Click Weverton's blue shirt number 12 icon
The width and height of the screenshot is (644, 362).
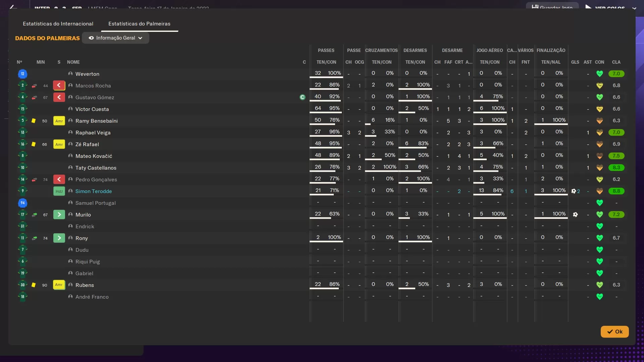click(x=22, y=74)
